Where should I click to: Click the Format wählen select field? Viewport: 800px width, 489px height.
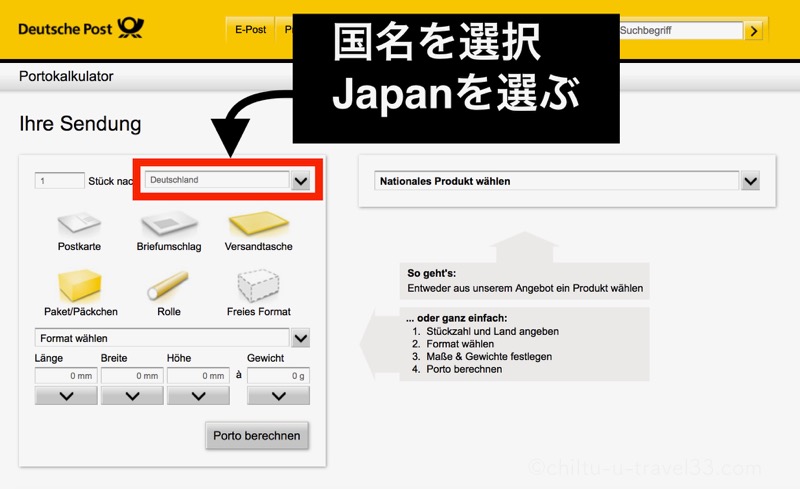[162, 338]
